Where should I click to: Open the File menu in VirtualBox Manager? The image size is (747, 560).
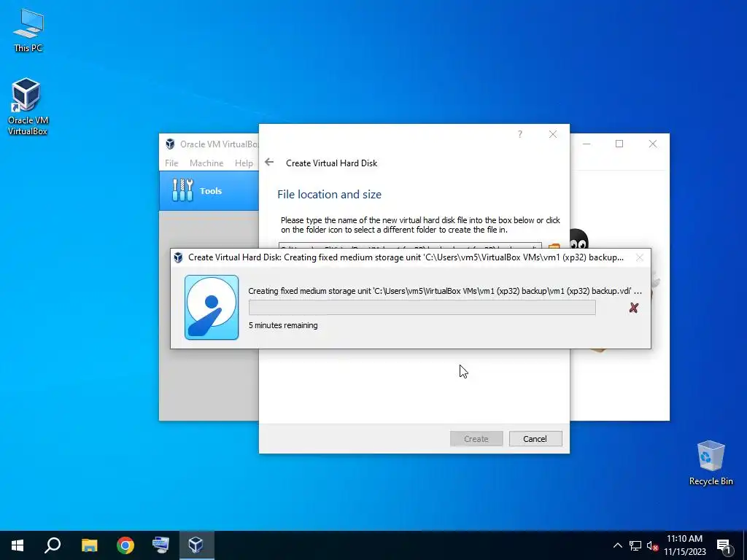coord(171,163)
